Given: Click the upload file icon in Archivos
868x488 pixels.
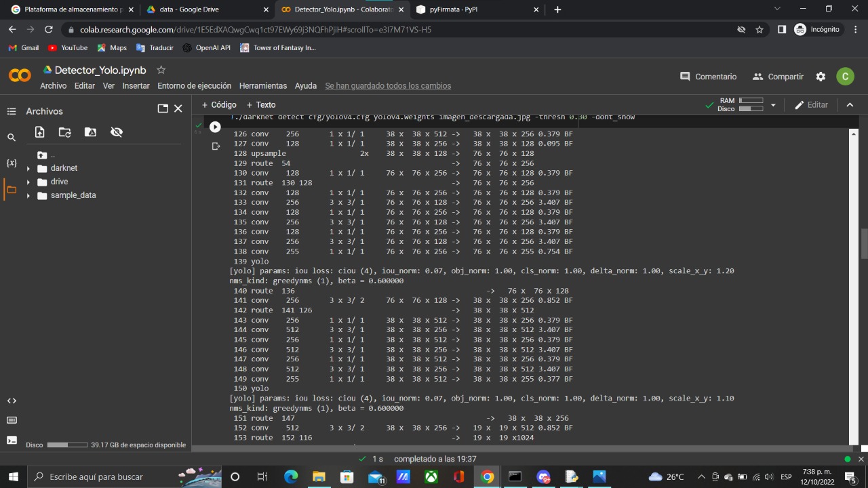Looking at the screenshot, I should [x=39, y=132].
